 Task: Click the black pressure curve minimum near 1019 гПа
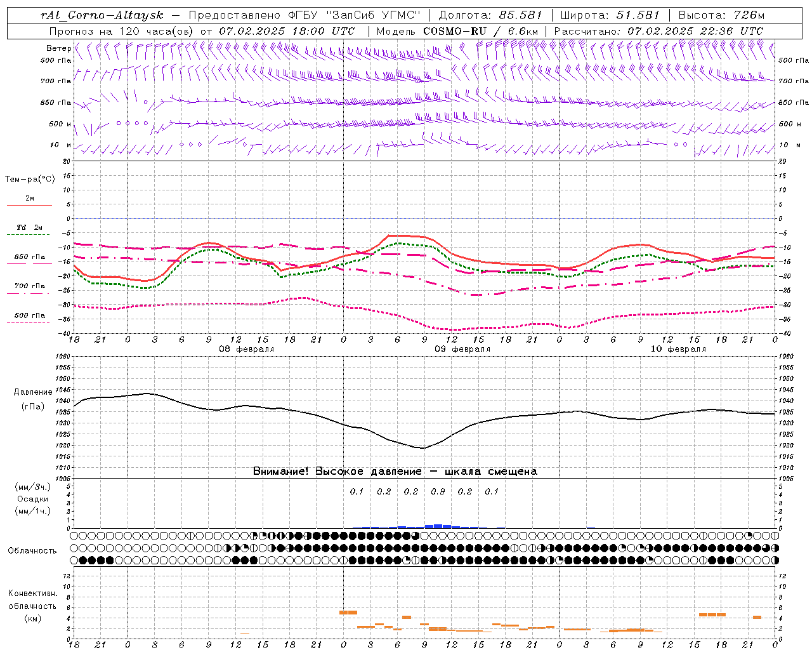tap(423, 448)
